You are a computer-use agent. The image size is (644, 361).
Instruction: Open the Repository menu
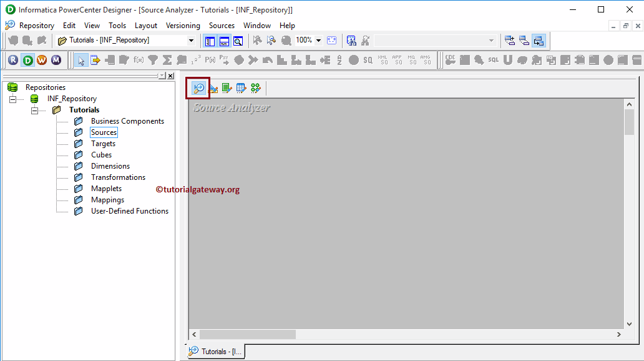(37, 26)
